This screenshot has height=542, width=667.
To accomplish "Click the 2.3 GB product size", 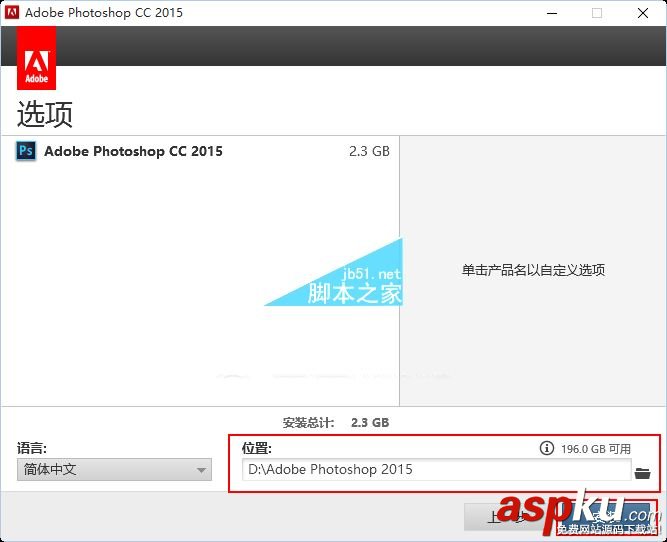I will coord(369,151).
